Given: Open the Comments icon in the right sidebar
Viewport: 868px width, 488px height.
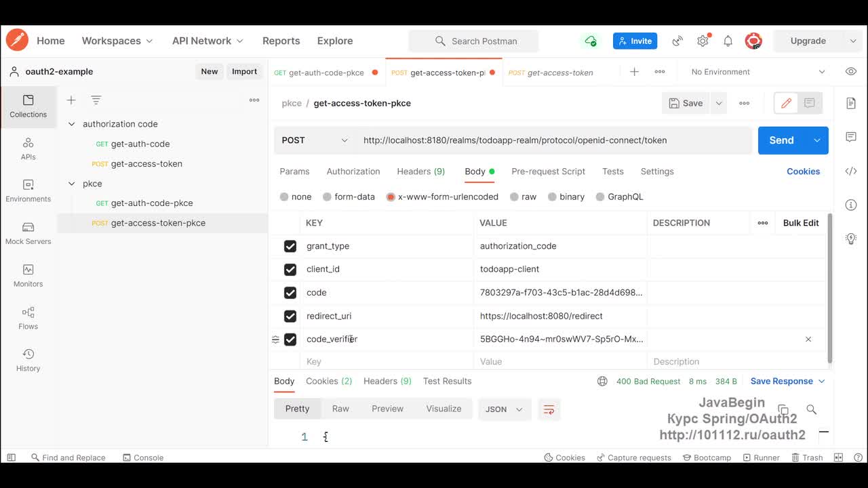Looking at the screenshot, I should tap(851, 137).
